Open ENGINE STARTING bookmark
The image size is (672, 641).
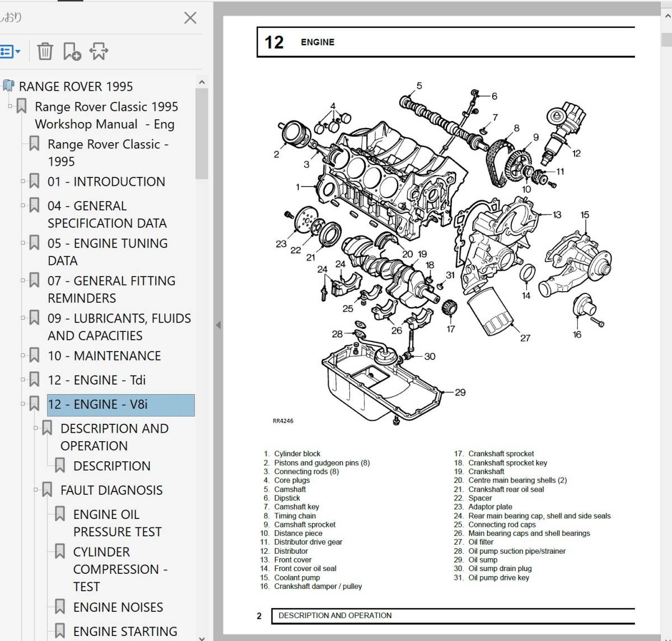[x=125, y=631]
